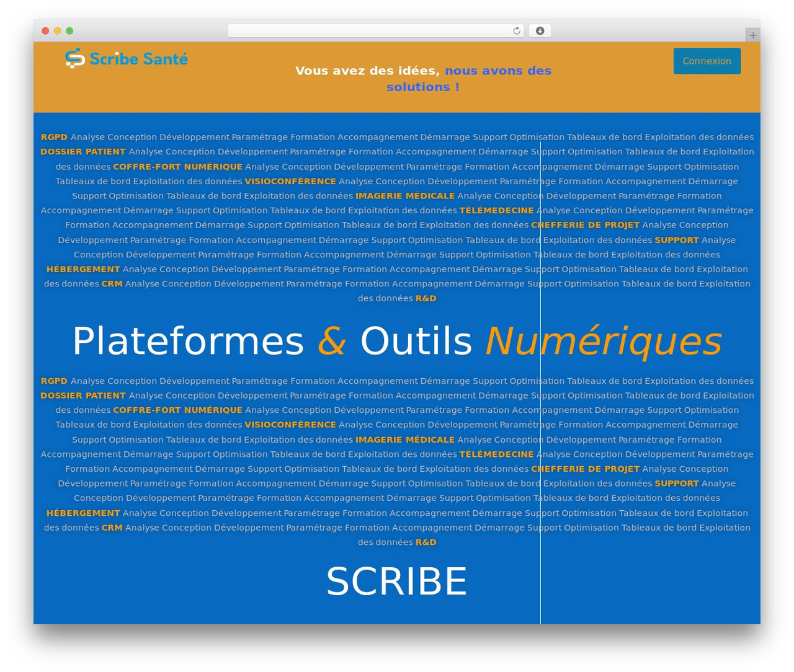Click "TÉLÉMEDECINE" in the upper keyword block
The image size is (794, 672).
pyautogui.click(x=496, y=211)
